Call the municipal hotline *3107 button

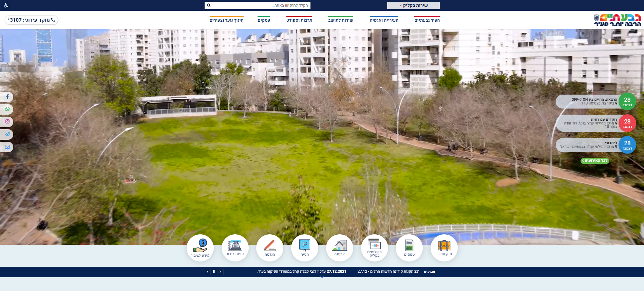(31, 20)
